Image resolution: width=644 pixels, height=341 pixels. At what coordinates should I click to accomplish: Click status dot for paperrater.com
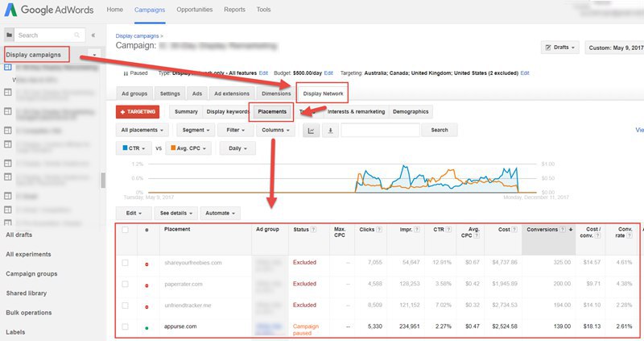pos(147,285)
